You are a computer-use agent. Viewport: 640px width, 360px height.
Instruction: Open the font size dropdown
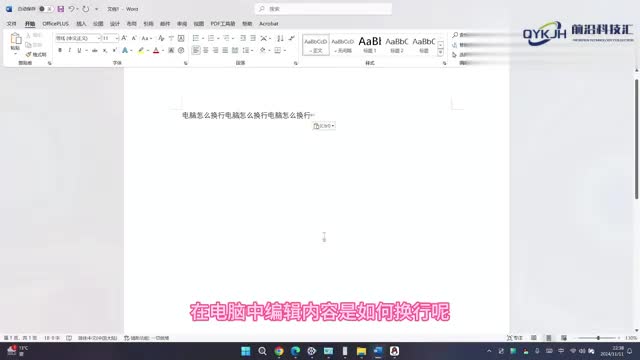coord(117,38)
